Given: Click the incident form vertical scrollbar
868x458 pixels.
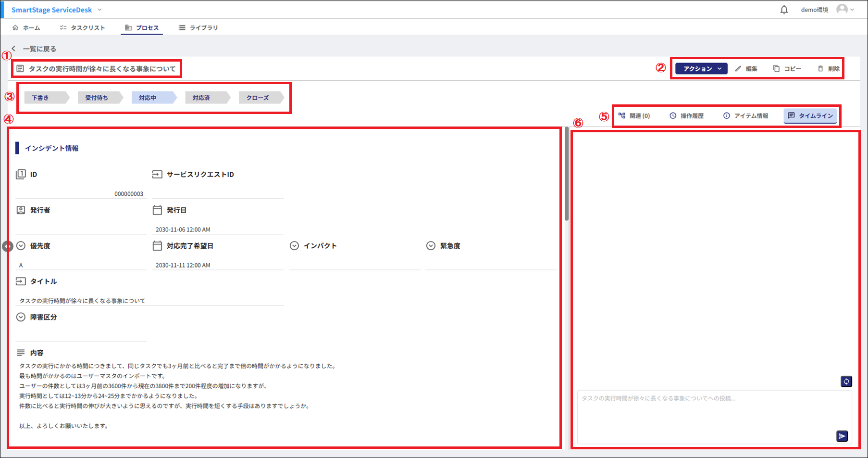Looking at the screenshot, I should pos(567,174).
